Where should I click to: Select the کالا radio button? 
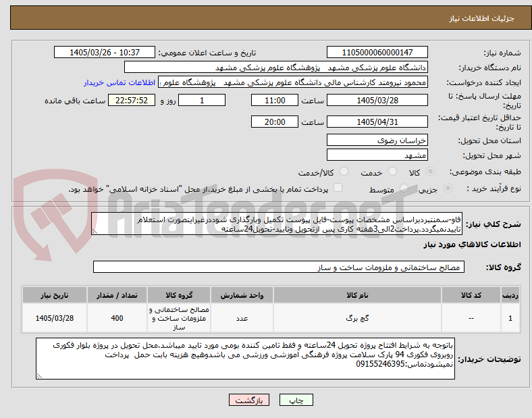pos(430,172)
